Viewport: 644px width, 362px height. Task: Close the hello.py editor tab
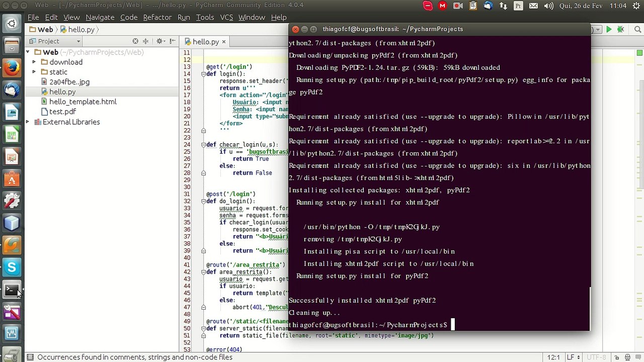coord(224,42)
